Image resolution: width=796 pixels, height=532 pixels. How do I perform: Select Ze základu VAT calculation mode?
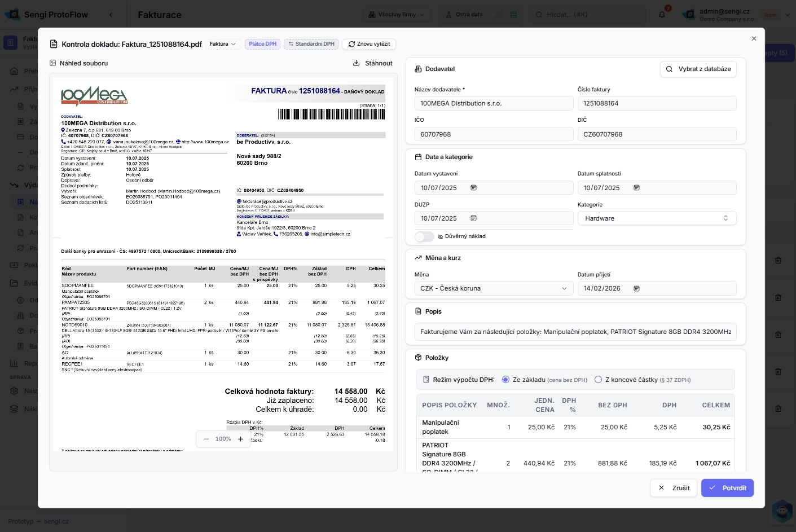(505, 380)
